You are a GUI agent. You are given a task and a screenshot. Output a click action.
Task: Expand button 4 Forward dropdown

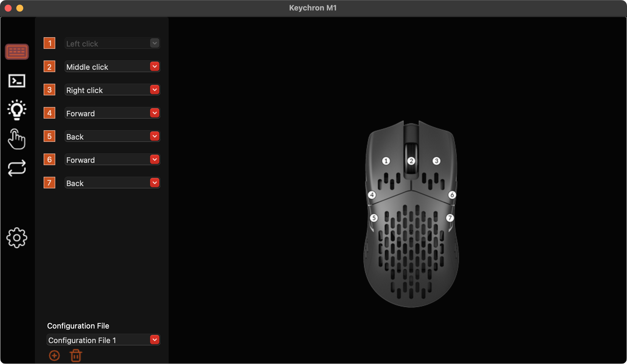tap(112, 113)
